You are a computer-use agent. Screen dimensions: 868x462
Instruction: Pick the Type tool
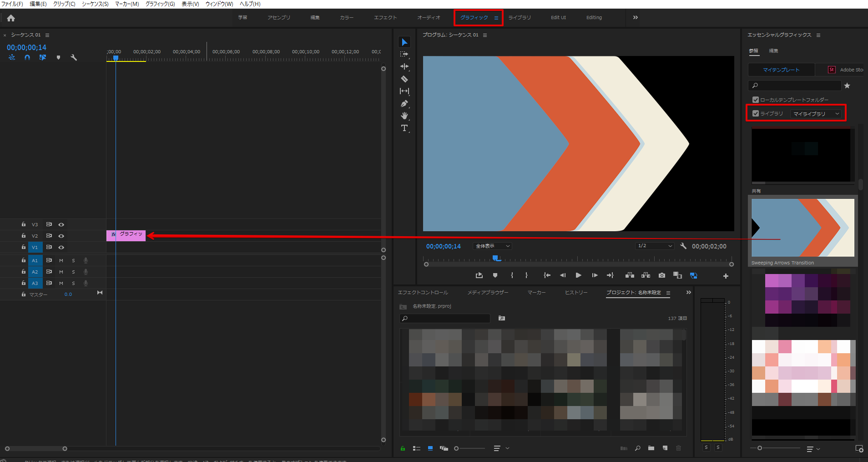404,128
